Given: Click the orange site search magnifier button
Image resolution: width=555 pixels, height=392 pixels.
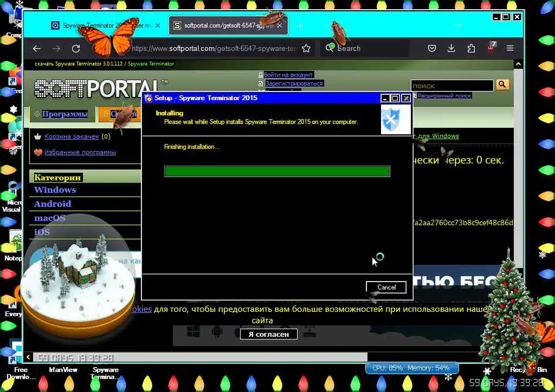Looking at the screenshot, I should point(502,84).
